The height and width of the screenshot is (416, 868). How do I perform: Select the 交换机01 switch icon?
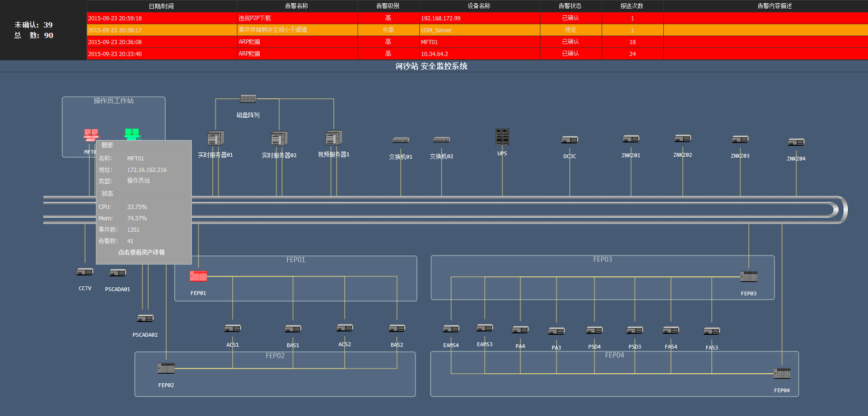pyautogui.click(x=400, y=140)
